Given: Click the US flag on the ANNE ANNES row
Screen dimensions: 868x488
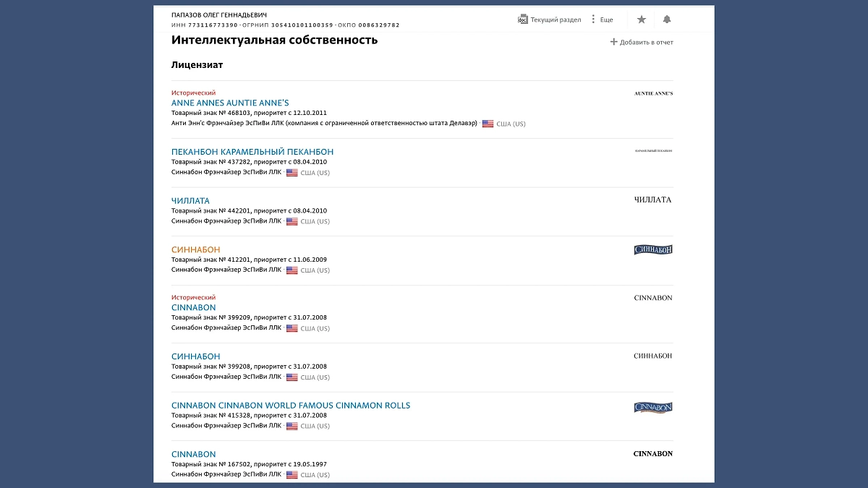Looking at the screenshot, I should (488, 123).
